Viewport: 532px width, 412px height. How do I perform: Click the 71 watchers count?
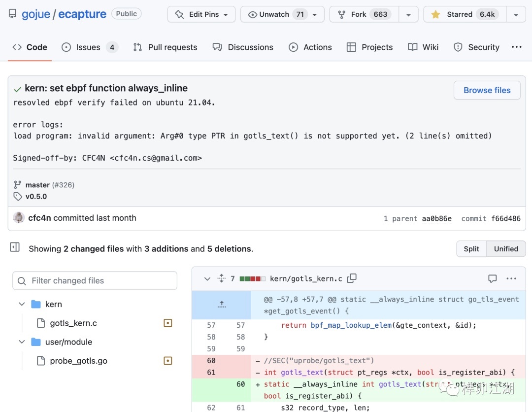(300, 14)
